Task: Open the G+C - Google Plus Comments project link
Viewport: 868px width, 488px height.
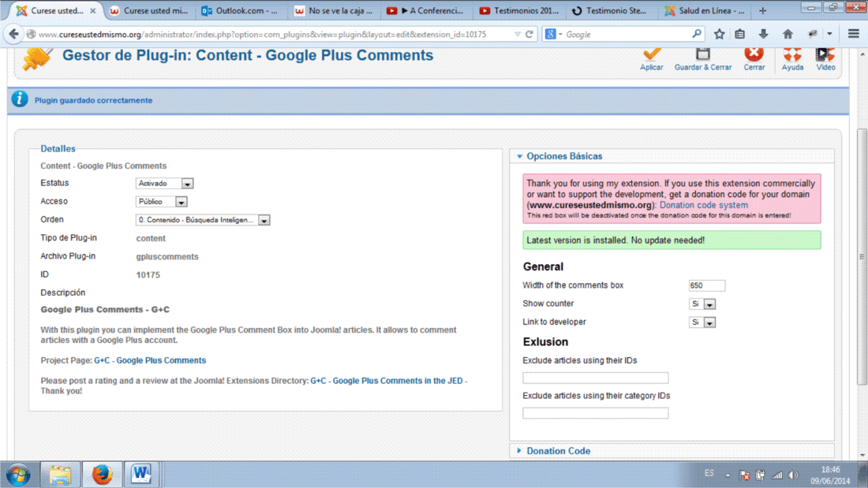Action: 150,360
